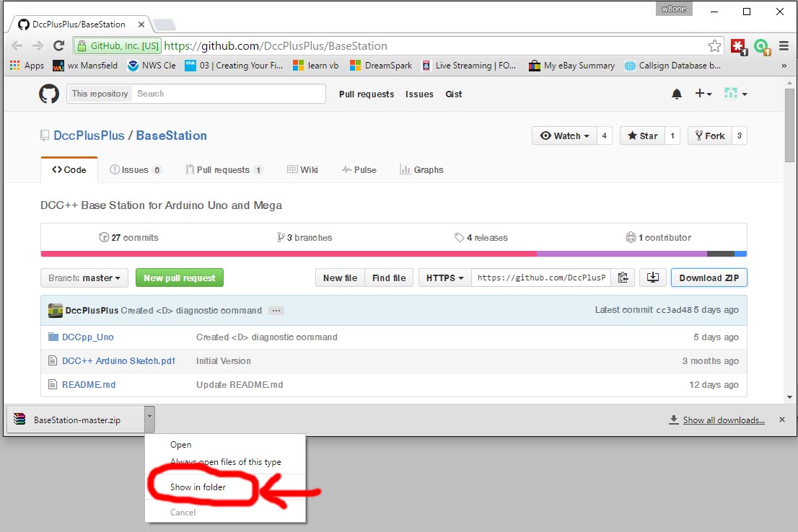Click the download item dropdown arrow

click(149, 420)
